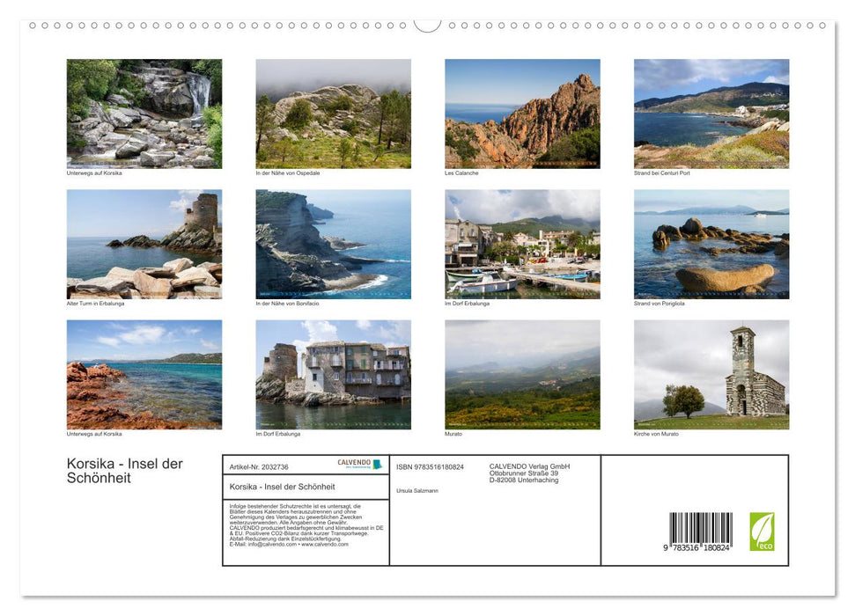The width and height of the screenshot is (855, 616).
Task: Open the Strand bei Centuri Port image
Action: click(x=711, y=113)
